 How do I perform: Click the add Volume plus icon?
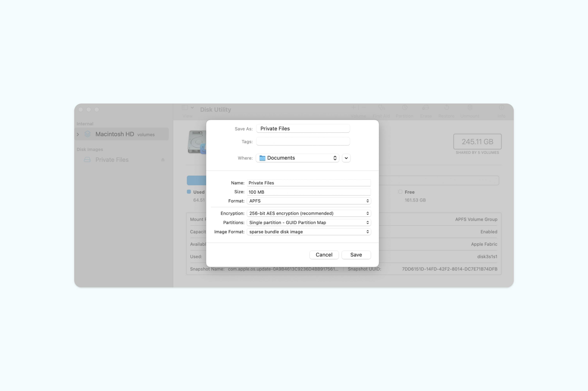(354, 107)
